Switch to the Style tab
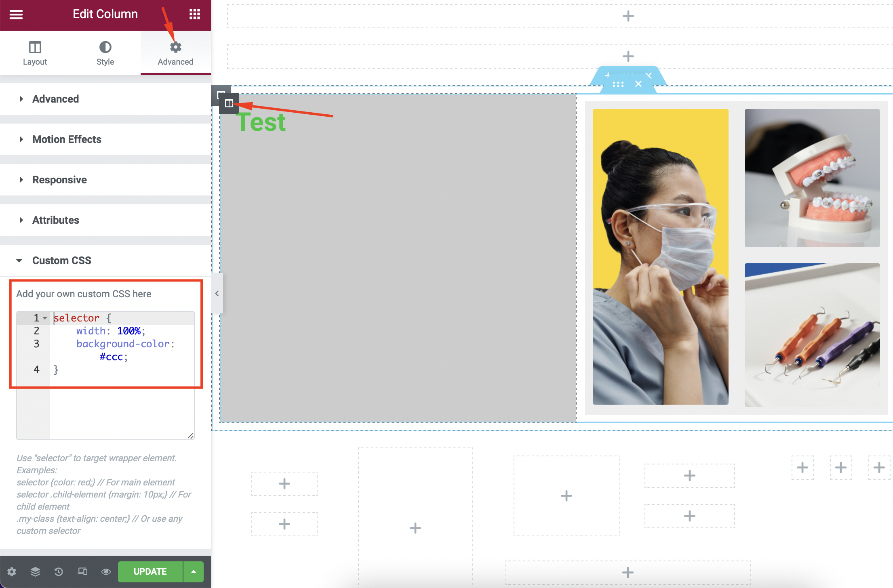 (x=104, y=53)
